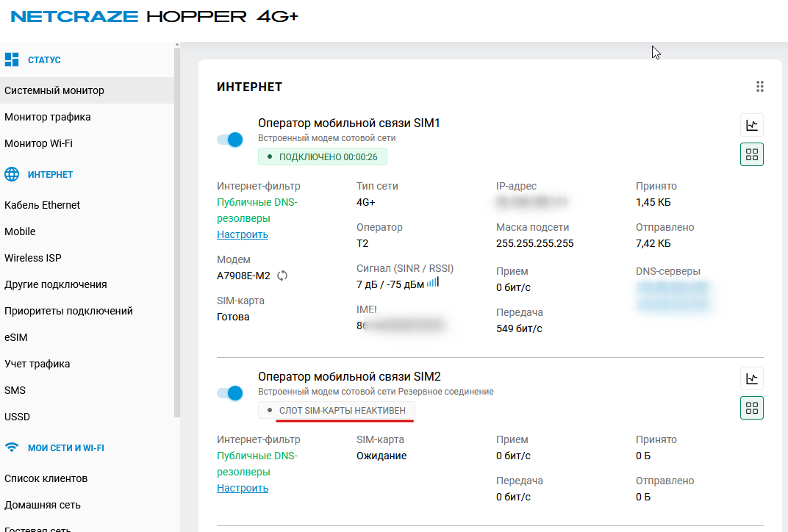The image size is (788, 532).
Task: Click the Internet section globe icon
Action: (12, 174)
